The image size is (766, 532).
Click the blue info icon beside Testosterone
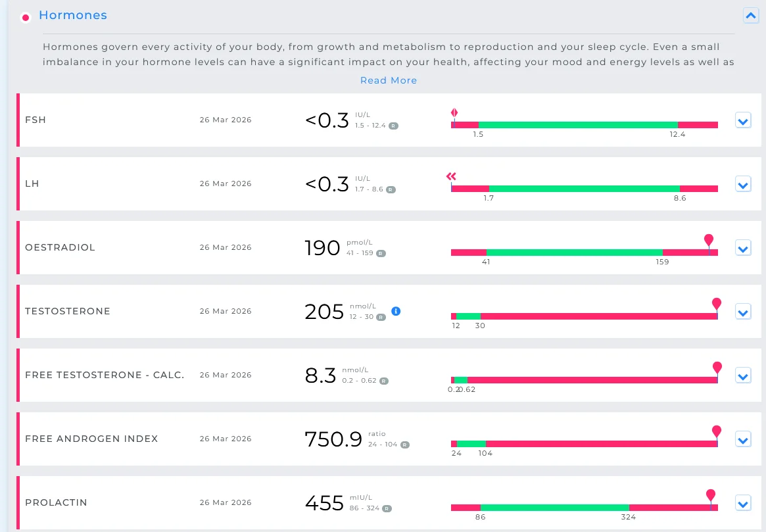(396, 311)
